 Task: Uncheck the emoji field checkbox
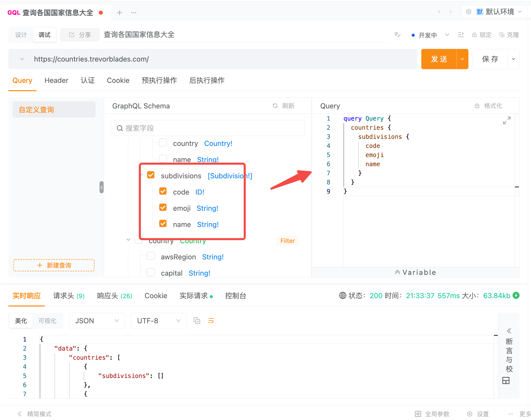coord(163,208)
